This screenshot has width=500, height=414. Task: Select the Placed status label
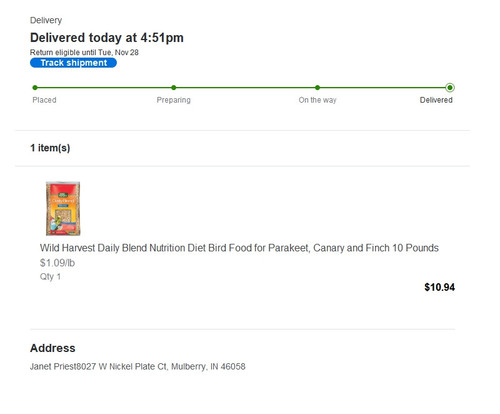(44, 100)
